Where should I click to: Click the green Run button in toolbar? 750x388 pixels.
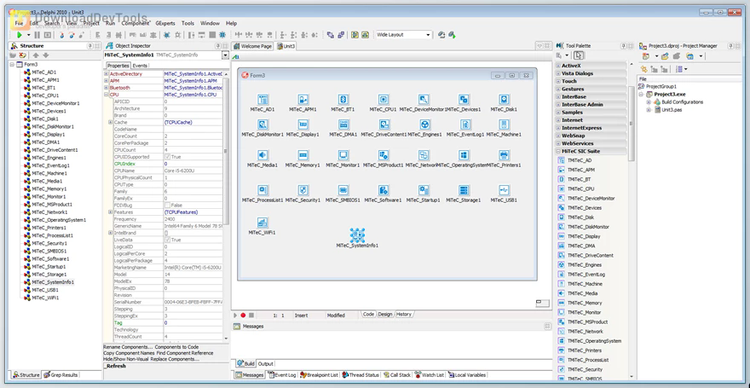pos(20,35)
